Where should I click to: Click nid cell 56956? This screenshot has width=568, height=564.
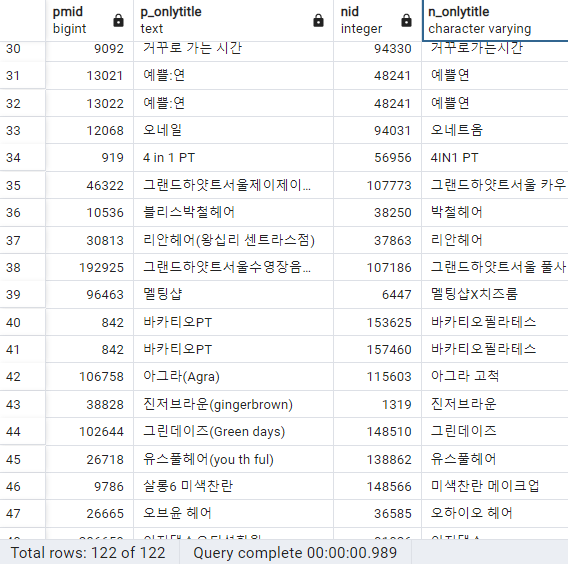377,158
